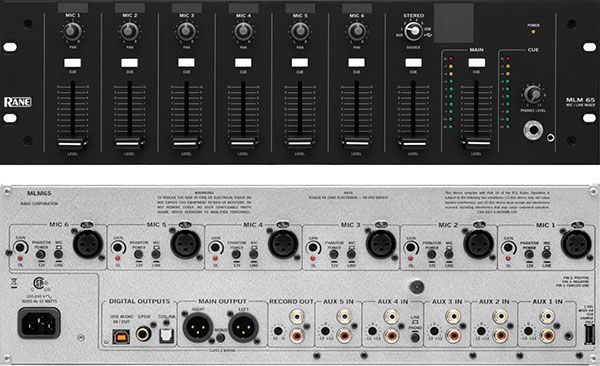Click the MIC 2 level fader handle
The image size is (600, 366).
click(x=129, y=143)
